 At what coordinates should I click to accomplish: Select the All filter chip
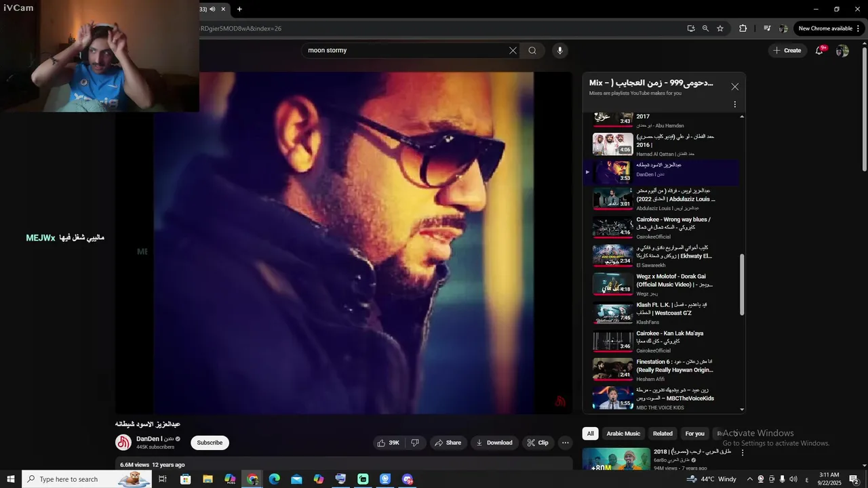tap(590, 434)
